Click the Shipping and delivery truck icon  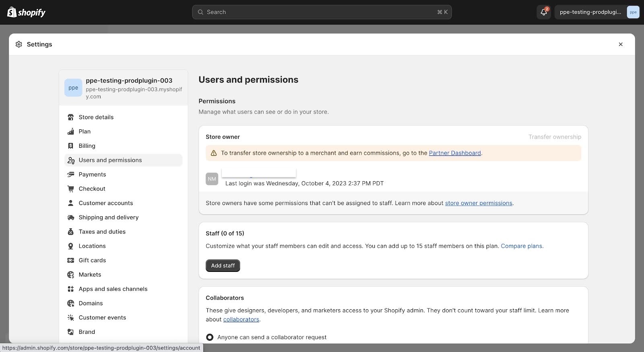click(x=71, y=217)
